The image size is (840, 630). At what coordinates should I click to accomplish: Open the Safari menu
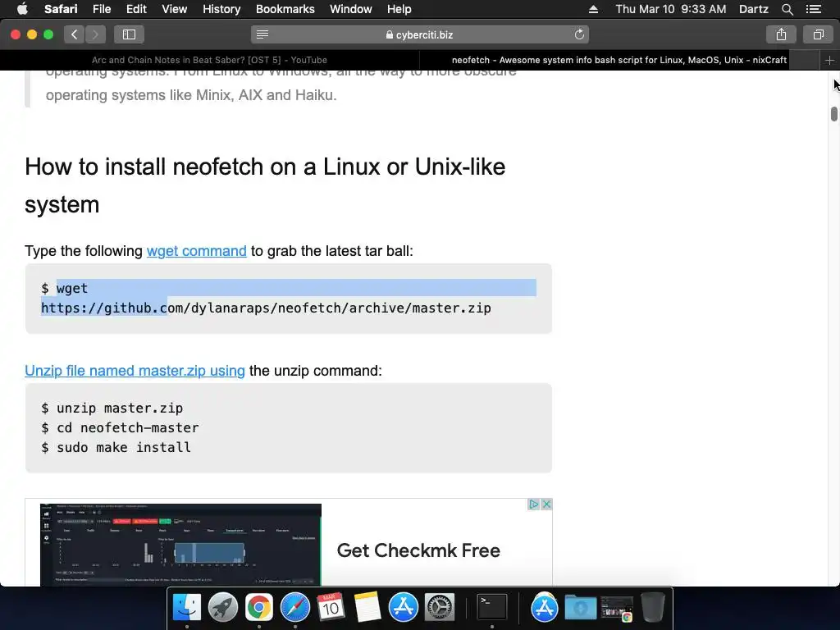coord(61,9)
